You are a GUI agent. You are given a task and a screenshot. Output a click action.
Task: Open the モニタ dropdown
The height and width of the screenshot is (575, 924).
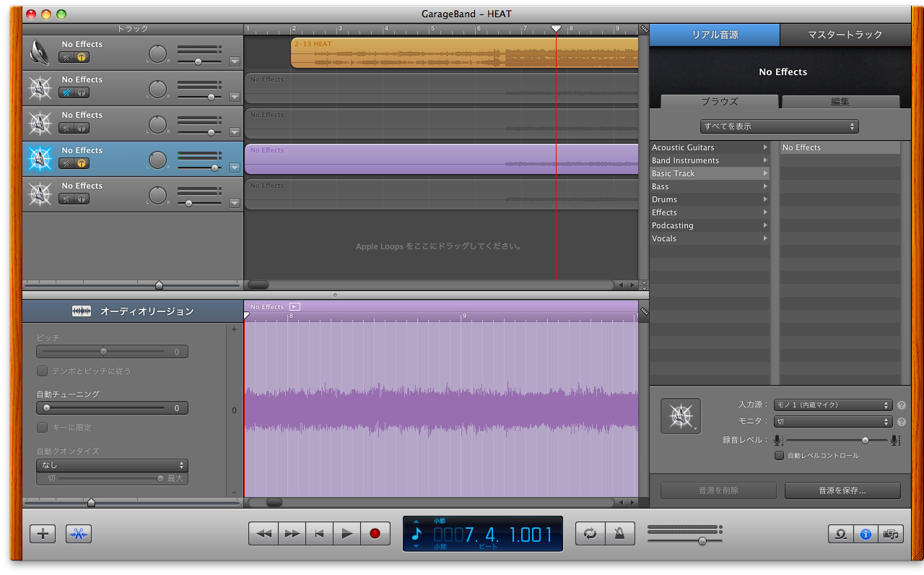click(833, 422)
